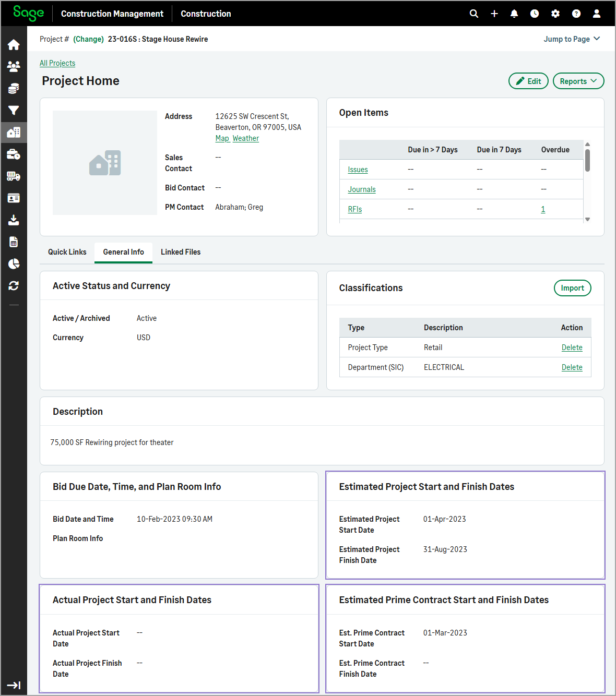Click the search magnifier icon in header

coord(473,14)
